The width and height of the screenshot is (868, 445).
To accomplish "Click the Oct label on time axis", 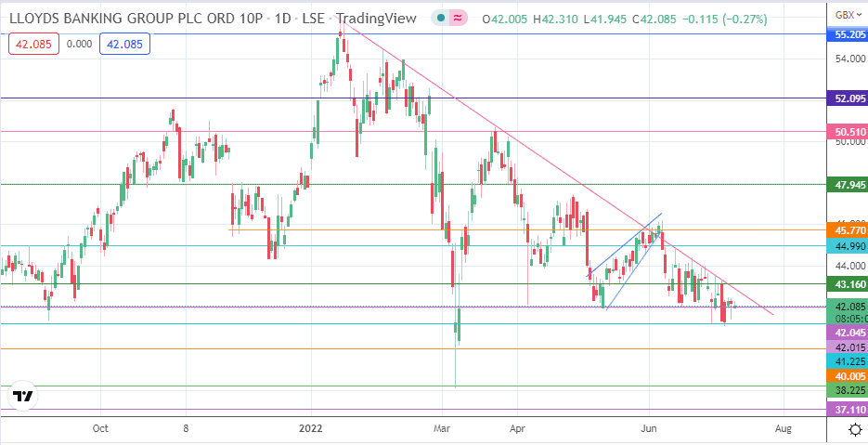I will (101, 428).
